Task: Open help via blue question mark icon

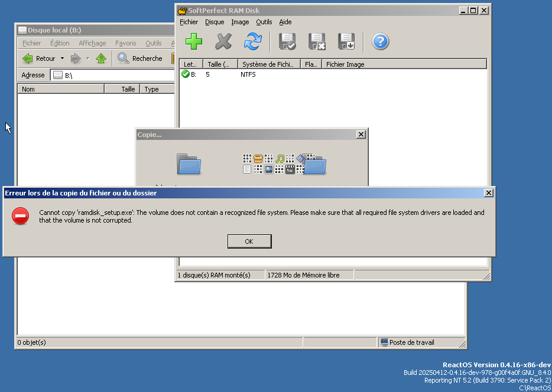Action: click(381, 41)
